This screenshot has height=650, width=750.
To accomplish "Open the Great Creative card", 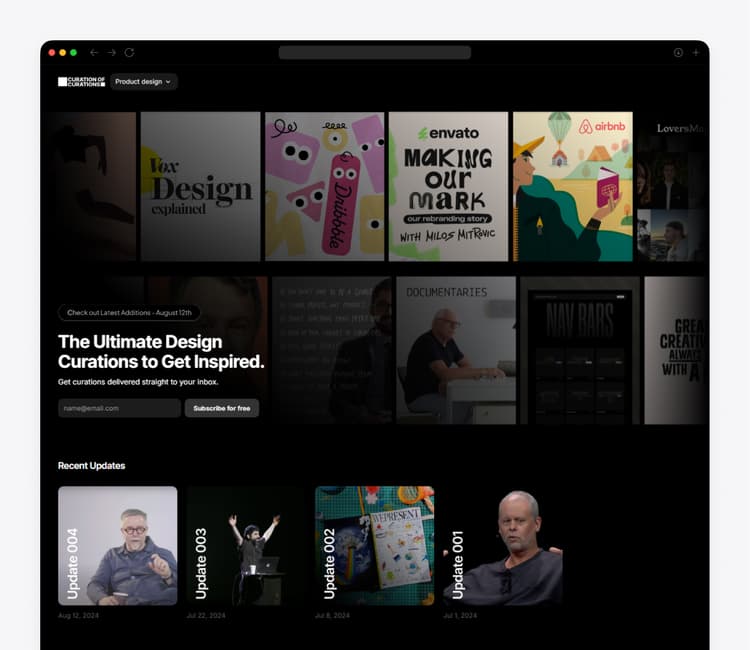I will pyautogui.click(x=676, y=350).
